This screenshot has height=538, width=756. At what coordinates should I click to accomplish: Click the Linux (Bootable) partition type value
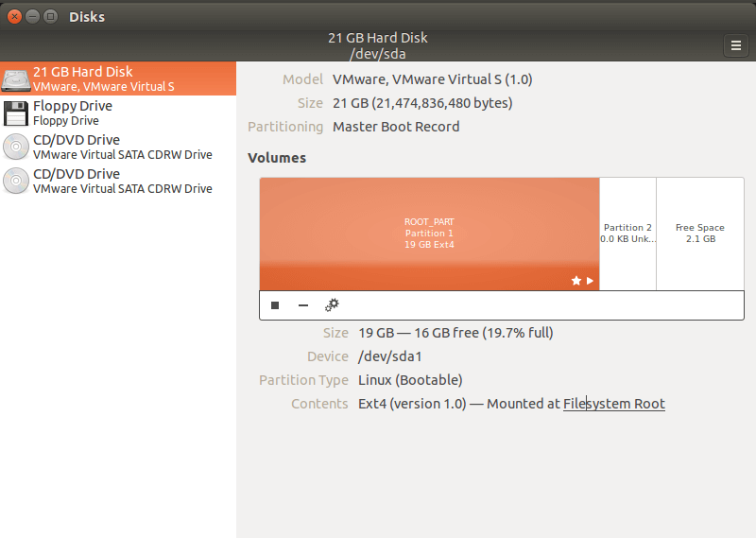click(x=410, y=380)
